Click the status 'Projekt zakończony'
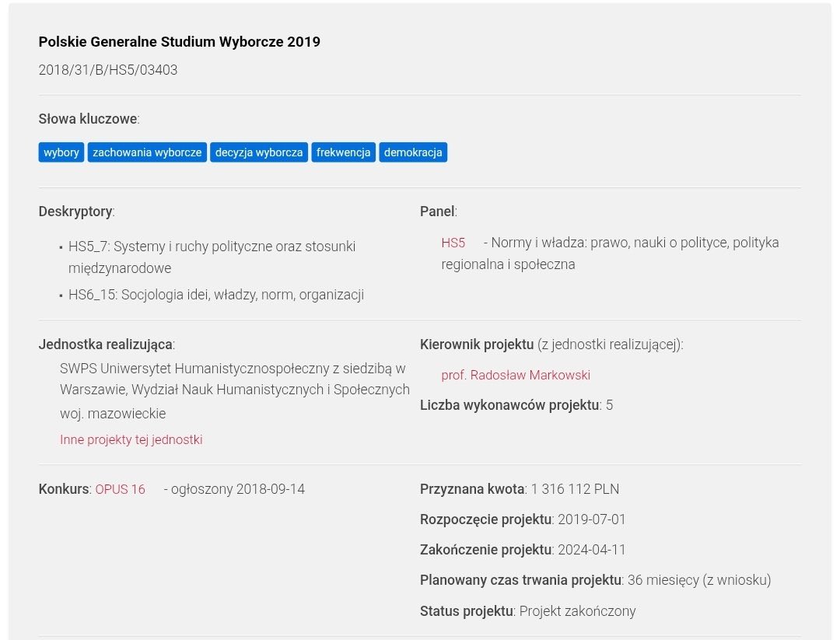Image resolution: width=840 pixels, height=640 pixels. point(577,611)
